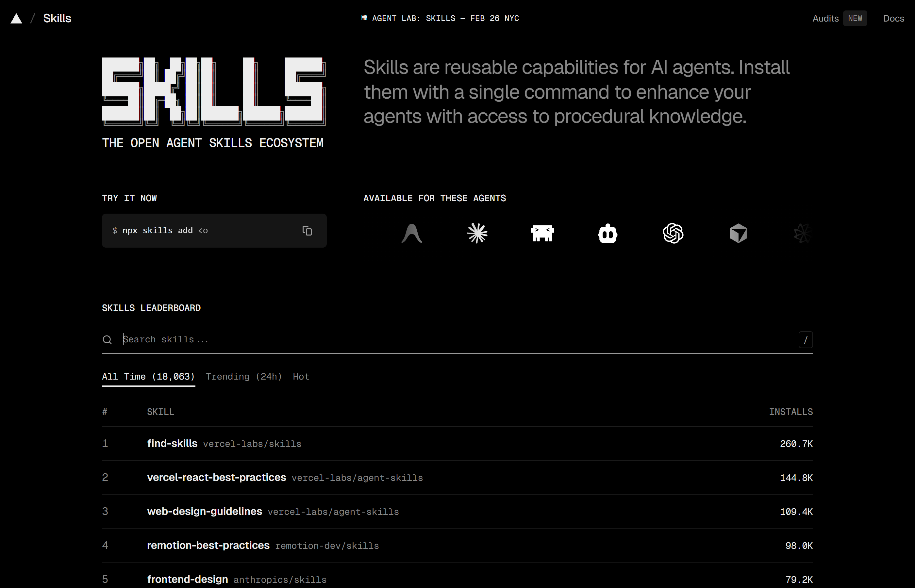Switch to the Trending (24h) tab
This screenshot has height=588, width=915.
coord(244,376)
